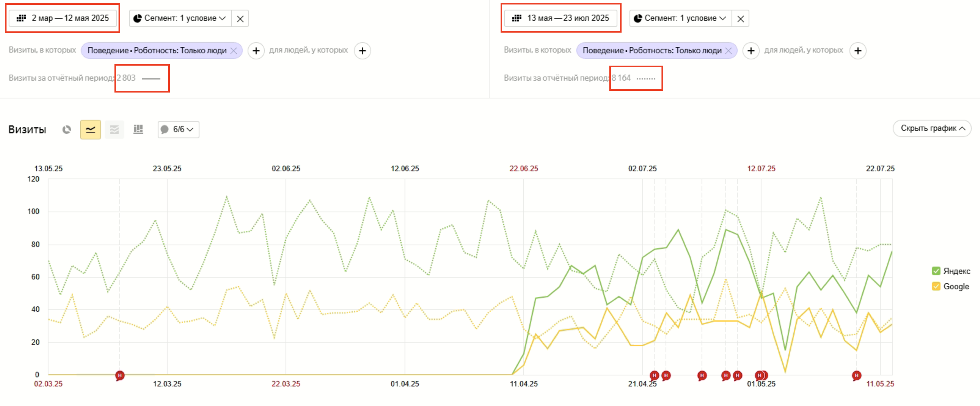Viewport: 980px width, 406px height.
Task: Toggle the Яндекс legend checkbox
Action: (x=936, y=271)
